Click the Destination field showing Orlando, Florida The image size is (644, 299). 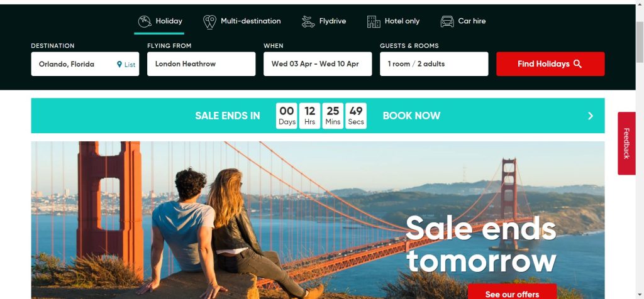85,64
